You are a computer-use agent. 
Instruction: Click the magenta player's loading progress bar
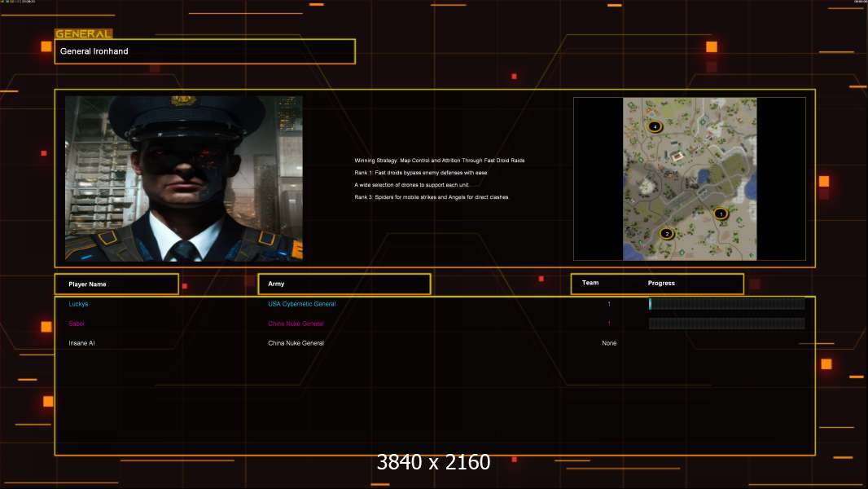tap(727, 324)
